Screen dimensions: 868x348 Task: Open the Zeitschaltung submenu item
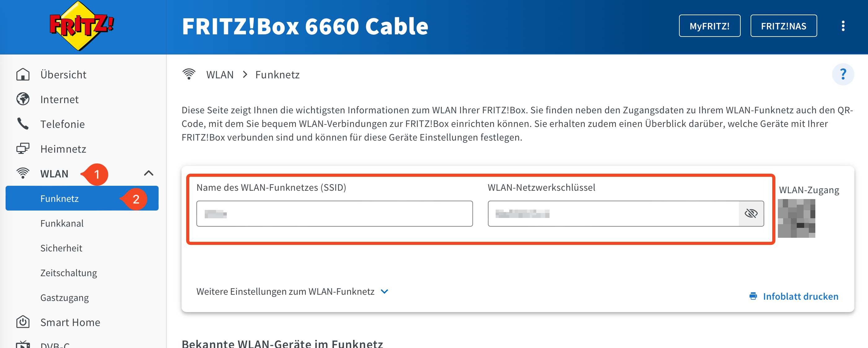69,273
